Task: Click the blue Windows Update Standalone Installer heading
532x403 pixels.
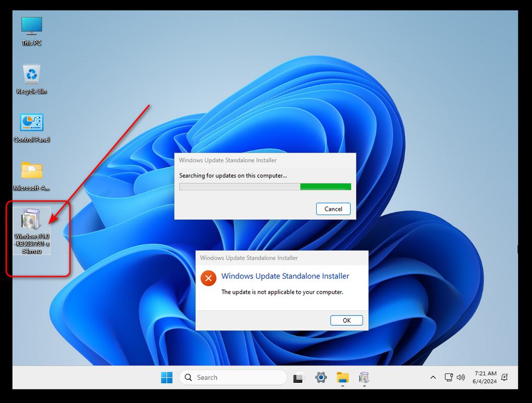Action: 285,276
